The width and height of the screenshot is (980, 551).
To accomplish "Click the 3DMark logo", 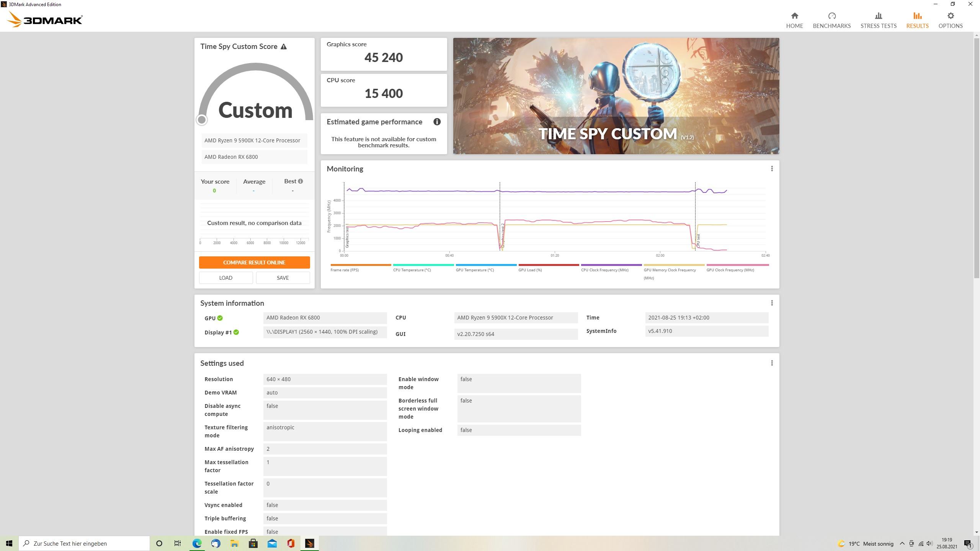I will coord(45,19).
